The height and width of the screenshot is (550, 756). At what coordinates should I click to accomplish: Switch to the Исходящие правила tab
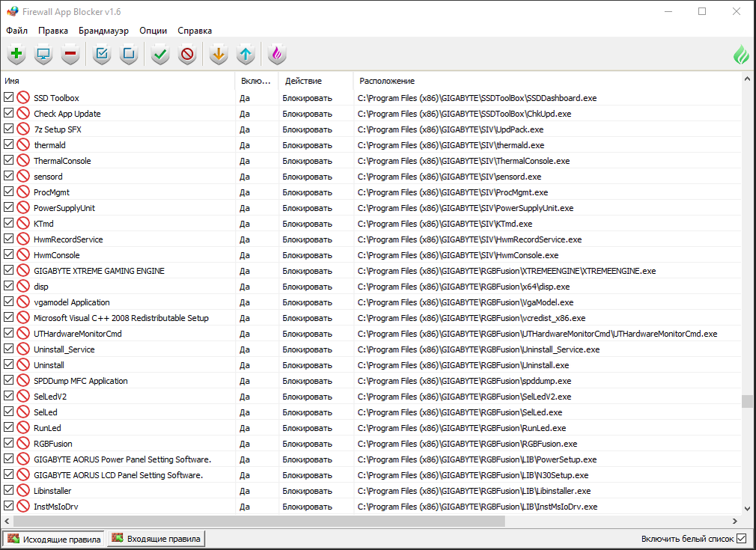[54, 539]
